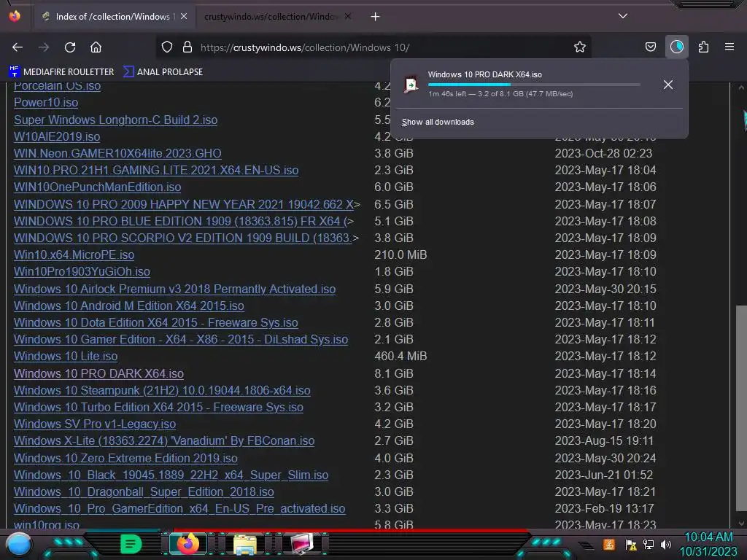Go back using the browser back arrow
This screenshot has height=560, width=747.
coord(18,47)
